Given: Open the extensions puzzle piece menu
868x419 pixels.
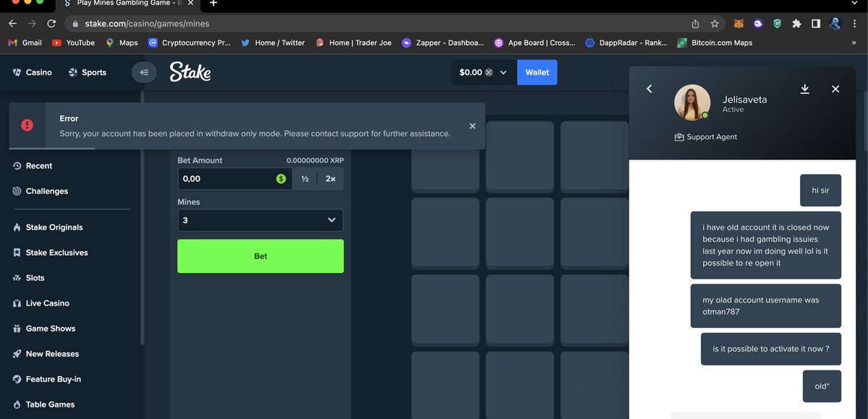Looking at the screenshot, I should (796, 23).
